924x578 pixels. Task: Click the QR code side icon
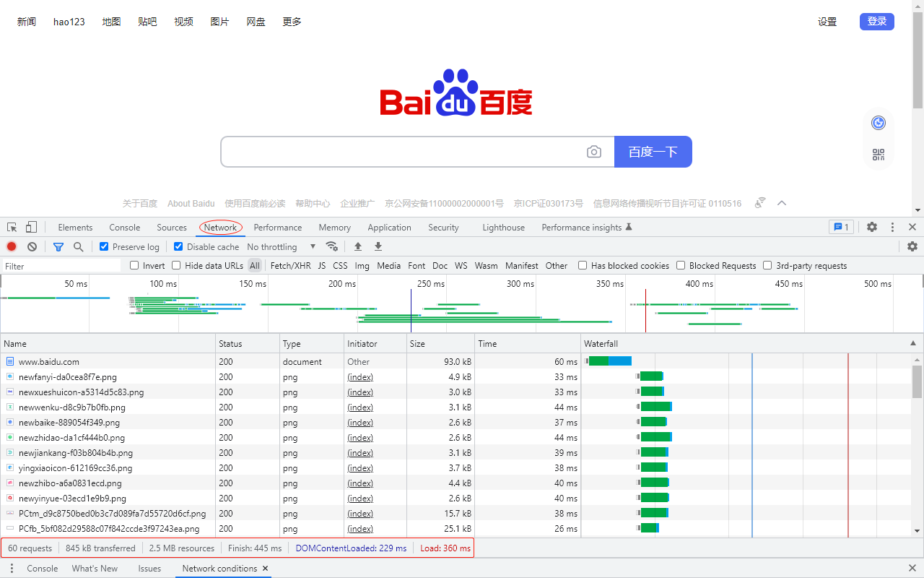click(879, 155)
